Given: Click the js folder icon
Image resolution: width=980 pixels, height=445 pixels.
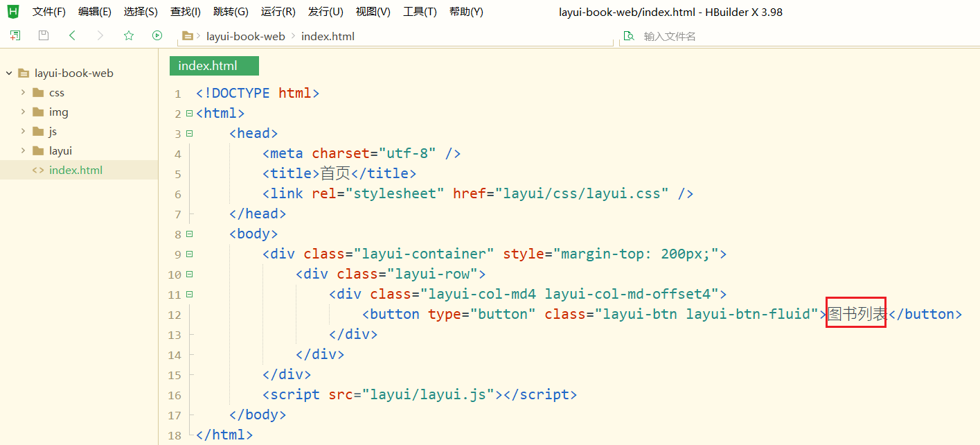Looking at the screenshot, I should click(x=38, y=131).
